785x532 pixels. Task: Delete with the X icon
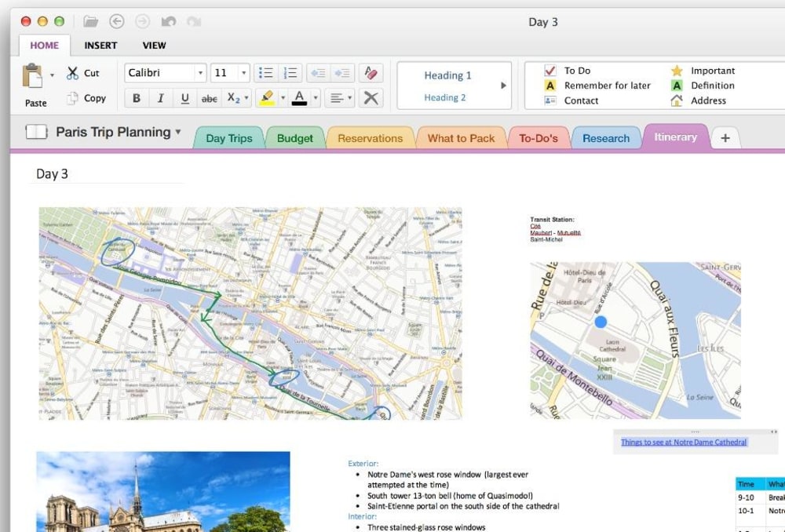pyautogui.click(x=371, y=97)
